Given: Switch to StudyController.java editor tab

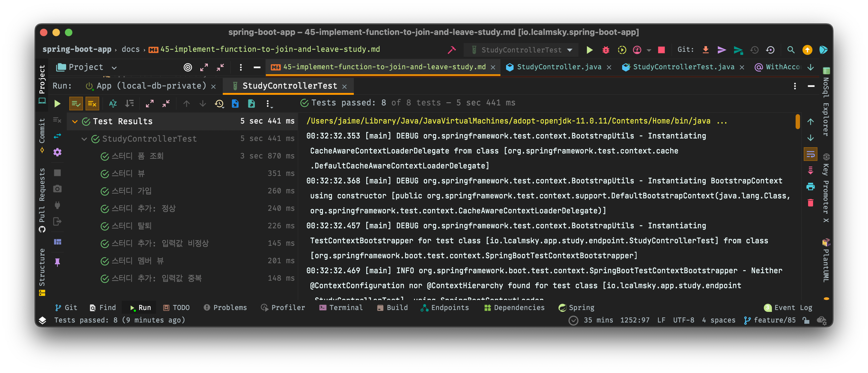Looking at the screenshot, I should point(559,67).
